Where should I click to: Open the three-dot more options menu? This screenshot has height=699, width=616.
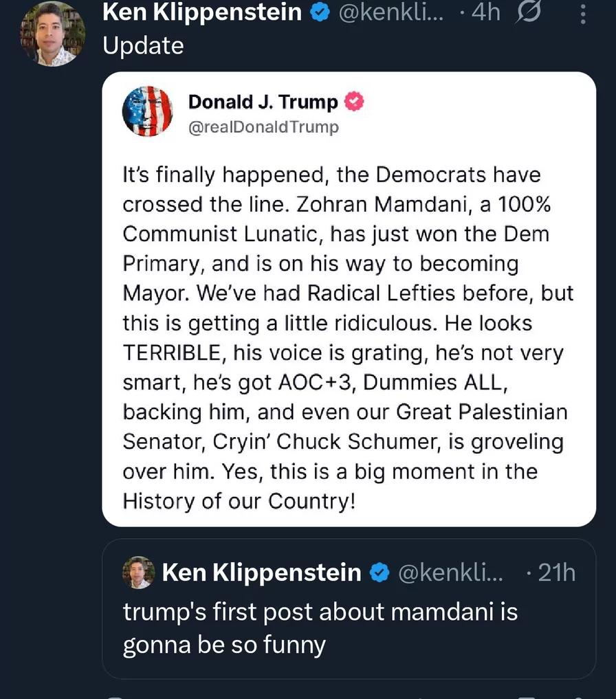(582, 13)
